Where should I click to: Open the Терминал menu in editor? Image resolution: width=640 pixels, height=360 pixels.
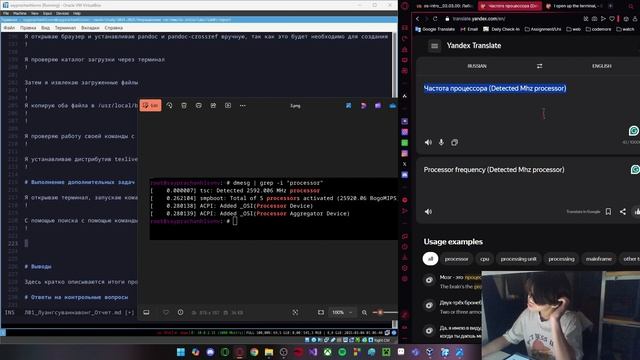click(65, 28)
